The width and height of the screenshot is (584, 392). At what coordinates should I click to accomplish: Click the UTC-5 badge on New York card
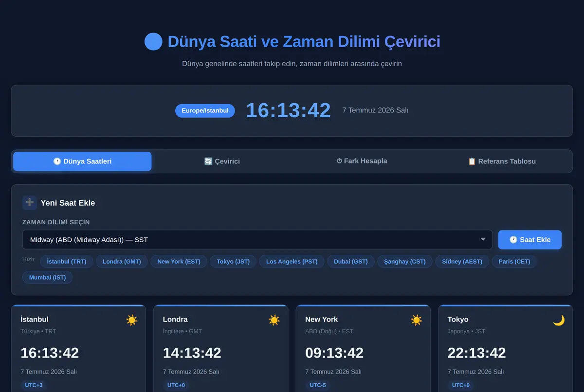(318, 385)
